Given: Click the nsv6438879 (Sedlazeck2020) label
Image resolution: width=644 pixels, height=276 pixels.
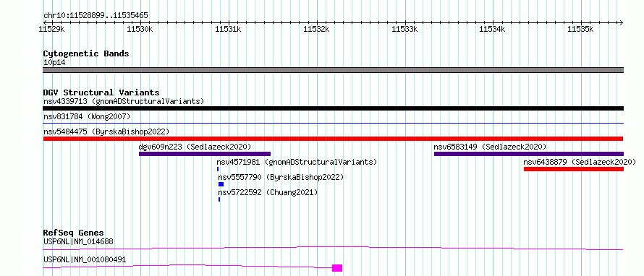Looking at the screenshot, I should 580,162.
